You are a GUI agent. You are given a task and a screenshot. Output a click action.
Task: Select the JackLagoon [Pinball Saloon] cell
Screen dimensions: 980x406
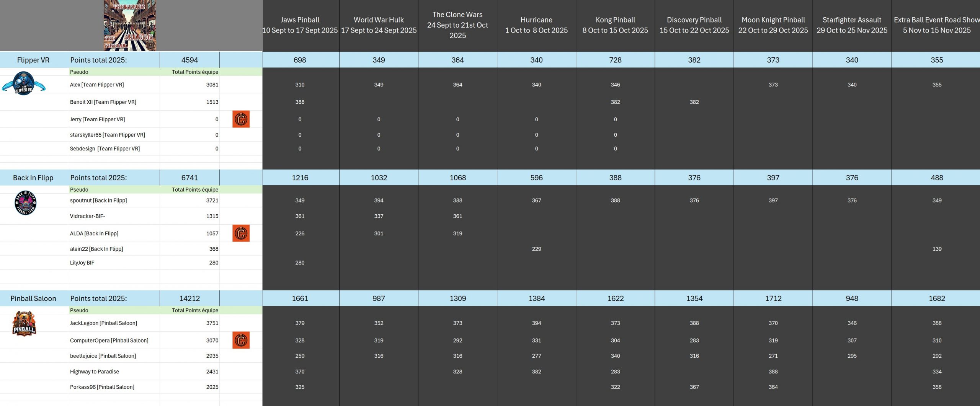click(x=103, y=323)
